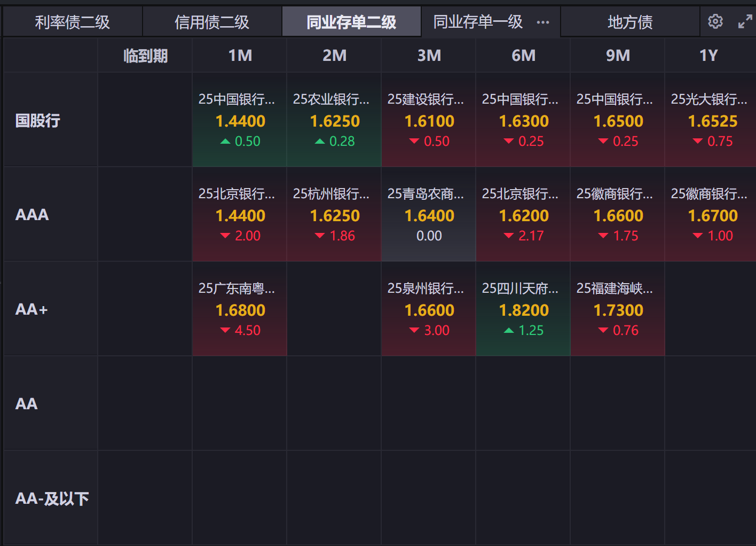
Task: Click 25福建海峡 9M quote 1.7300
Action: click(x=618, y=309)
